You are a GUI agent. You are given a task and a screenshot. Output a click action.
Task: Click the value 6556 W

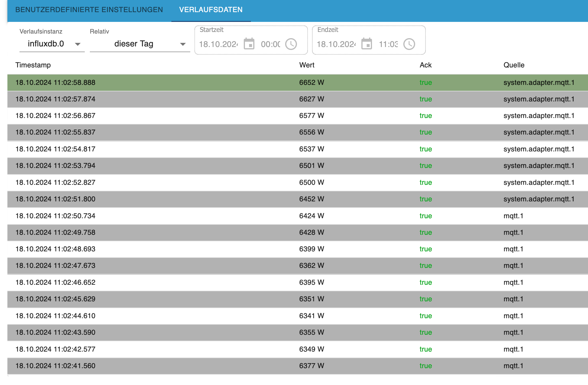click(311, 132)
